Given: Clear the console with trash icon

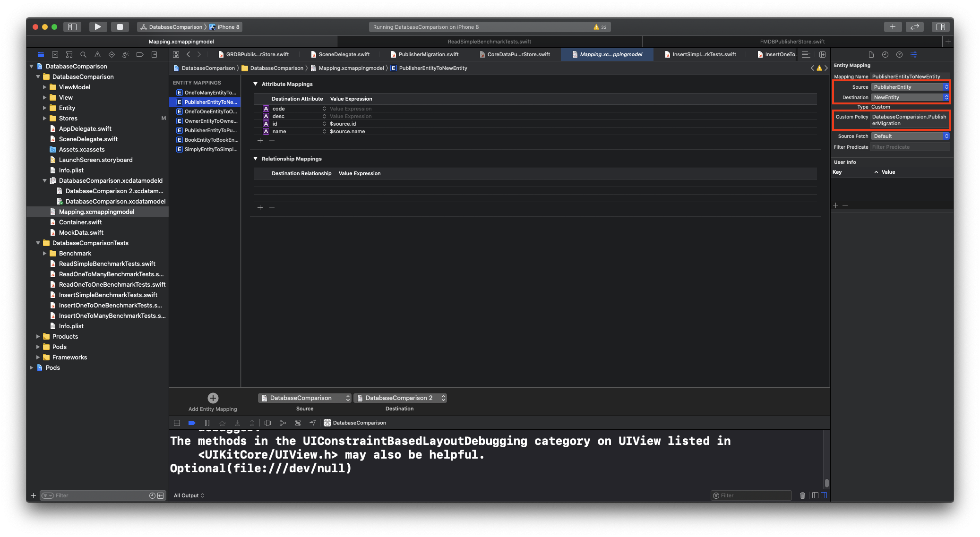Looking at the screenshot, I should click(x=802, y=495).
